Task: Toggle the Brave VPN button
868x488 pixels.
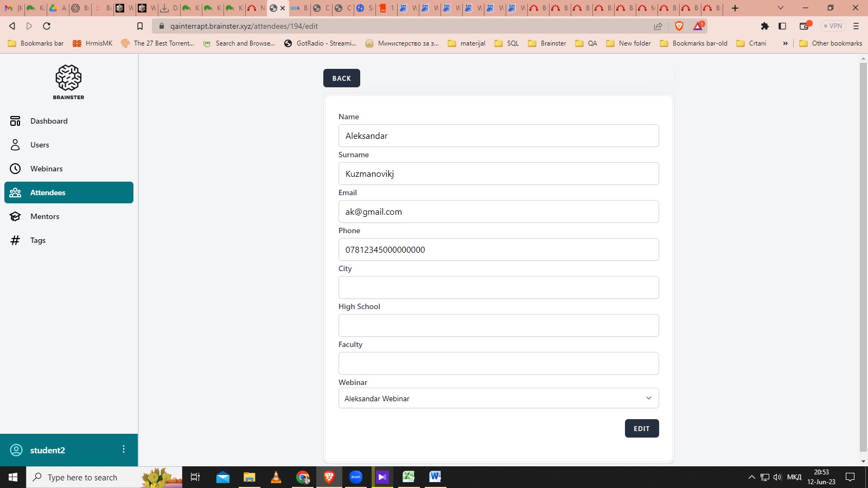Action: 833,26
